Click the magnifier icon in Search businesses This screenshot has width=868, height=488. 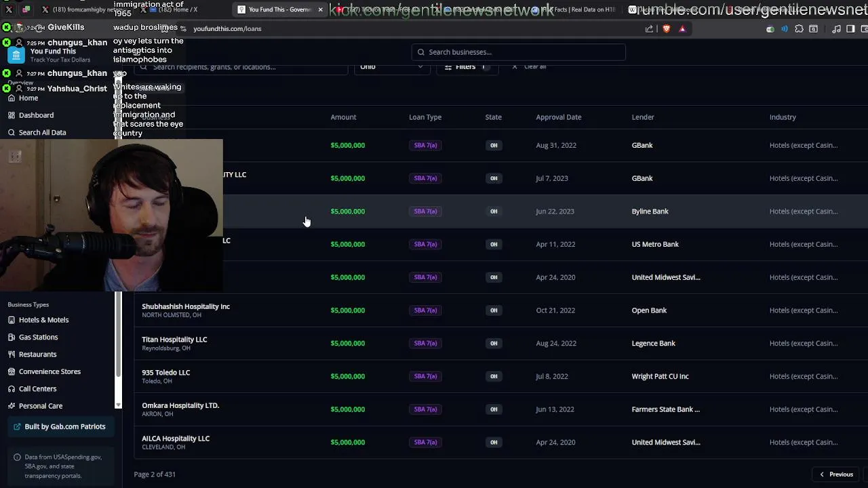pyautogui.click(x=421, y=52)
